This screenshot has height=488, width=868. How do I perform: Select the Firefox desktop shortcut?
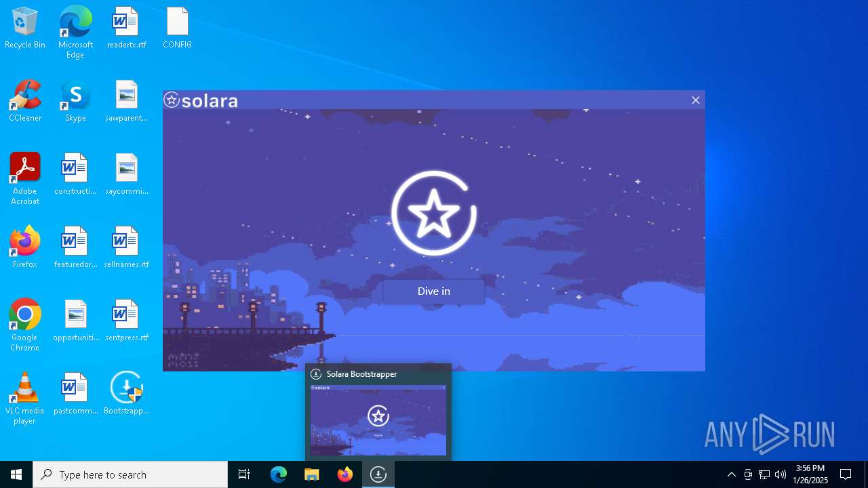(x=25, y=247)
